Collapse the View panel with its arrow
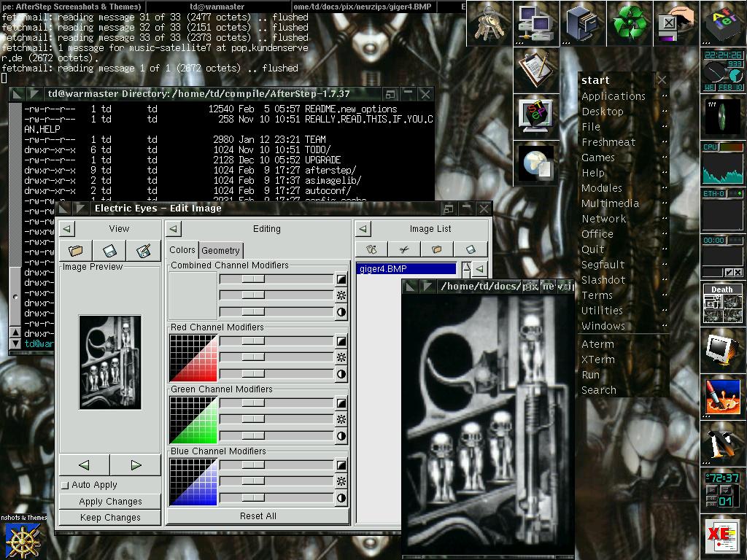The image size is (747, 560). [67, 229]
